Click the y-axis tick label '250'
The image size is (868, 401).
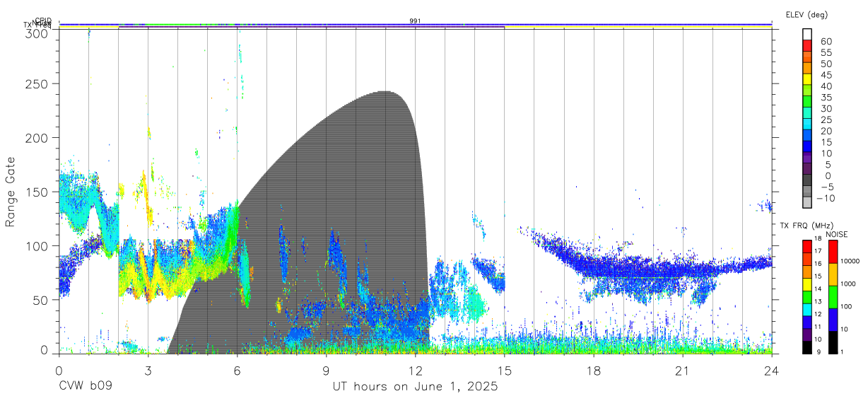37,83
